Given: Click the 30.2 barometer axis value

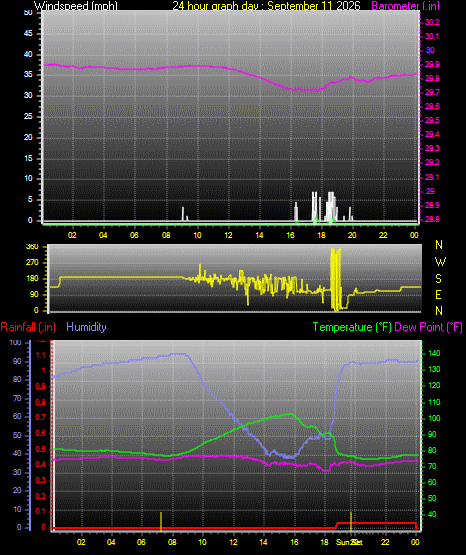Looking at the screenshot, I should (432, 22).
